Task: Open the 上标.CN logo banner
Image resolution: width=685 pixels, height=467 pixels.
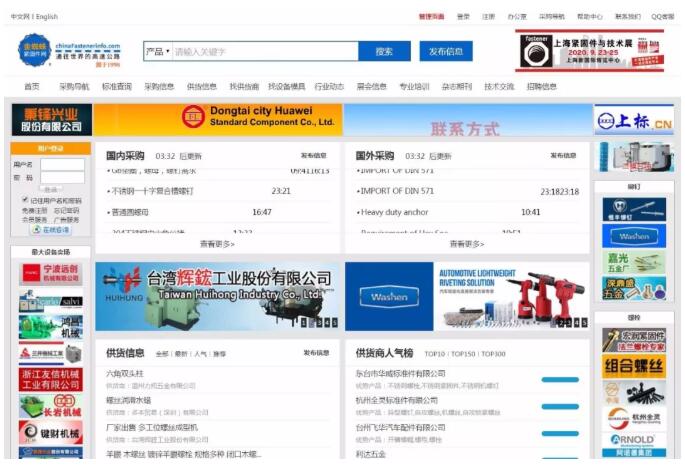Action: pos(634,120)
